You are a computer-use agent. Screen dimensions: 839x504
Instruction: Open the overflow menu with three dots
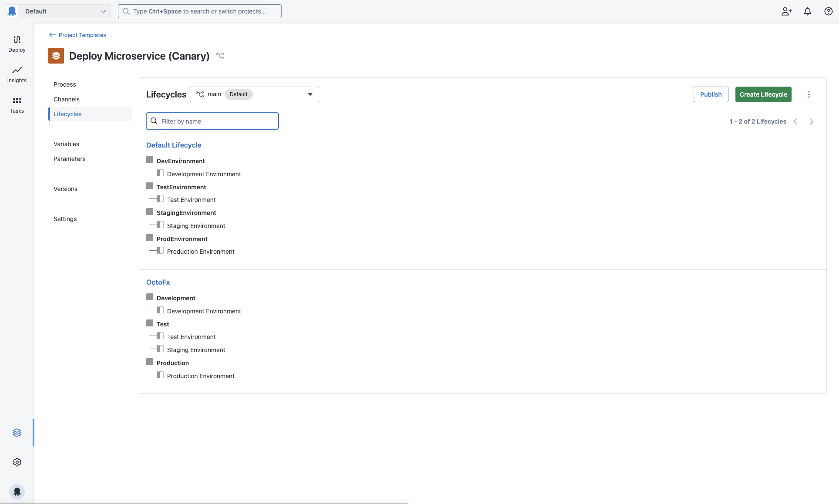click(x=809, y=94)
